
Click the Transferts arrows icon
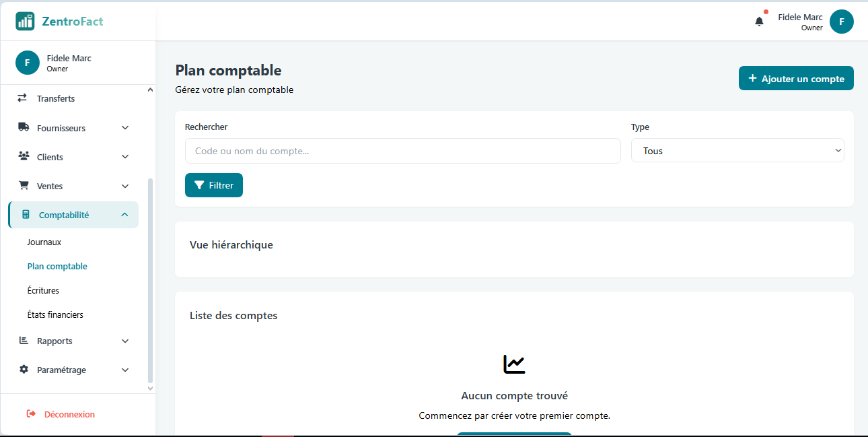click(x=22, y=98)
